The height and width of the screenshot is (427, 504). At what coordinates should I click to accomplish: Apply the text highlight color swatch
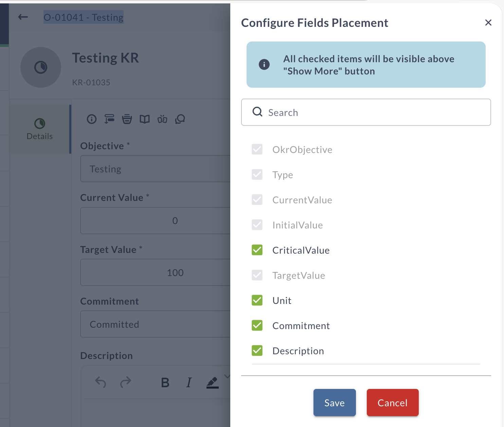212,382
